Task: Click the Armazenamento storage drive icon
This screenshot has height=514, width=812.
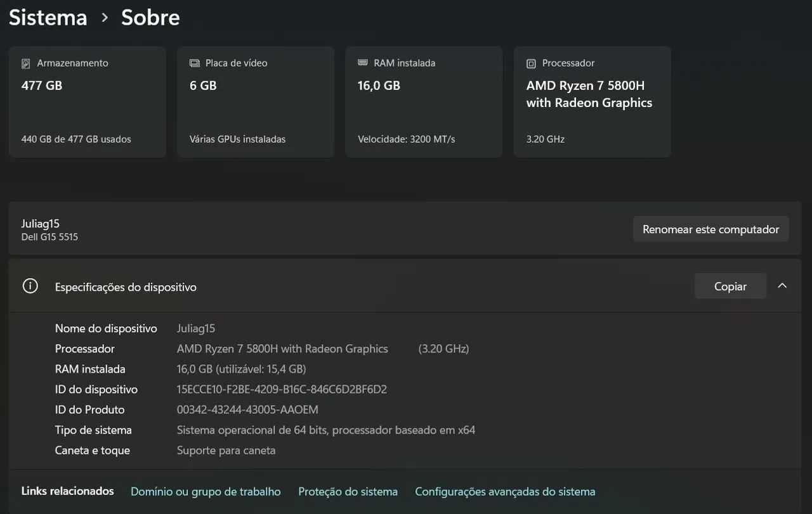Action: click(x=25, y=63)
